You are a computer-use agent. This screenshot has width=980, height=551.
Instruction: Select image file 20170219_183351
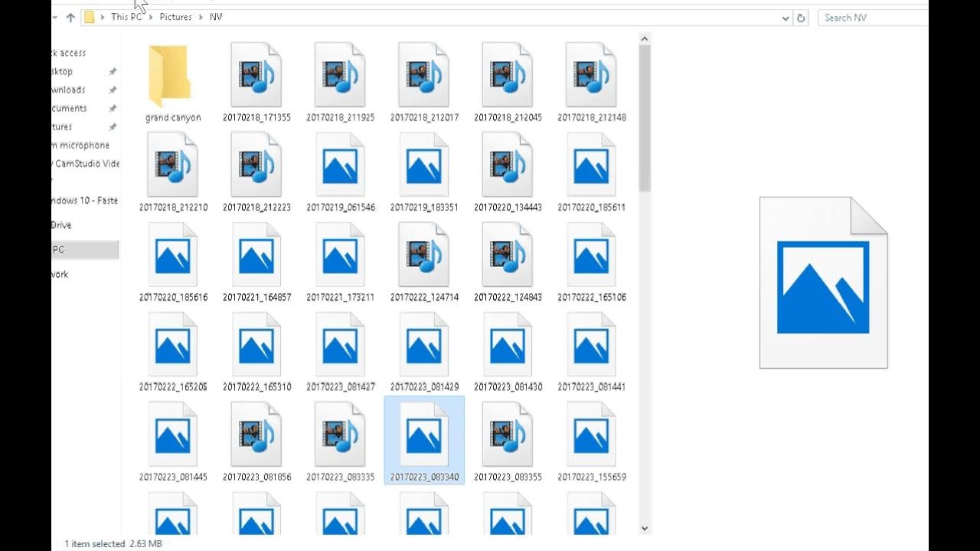pyautogui.click(x=424, y=172)
